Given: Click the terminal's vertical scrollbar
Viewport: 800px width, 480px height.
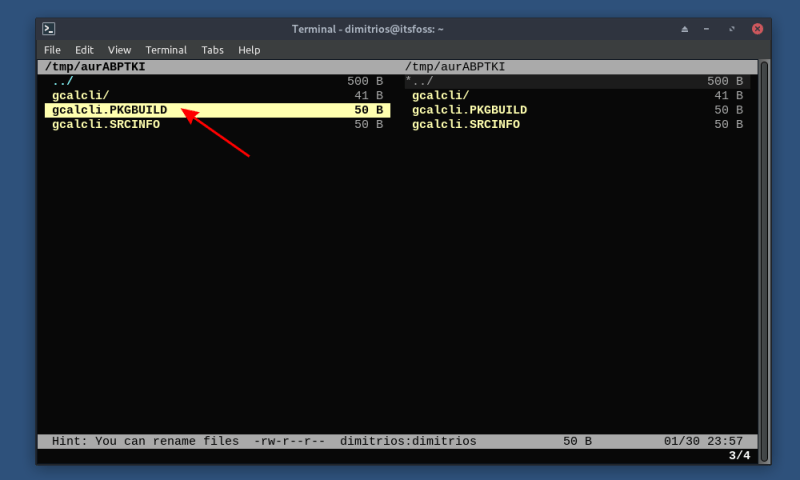Looking at the screenshot, I should 764,261.
